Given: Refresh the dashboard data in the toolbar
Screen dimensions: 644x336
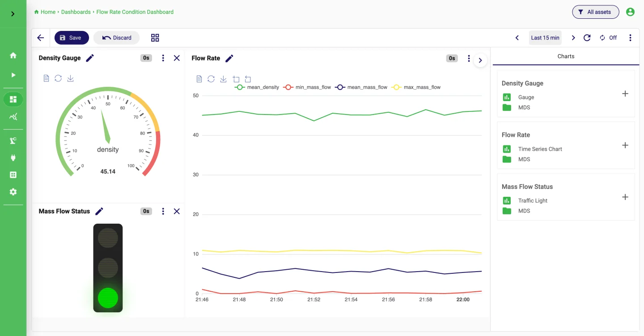Looking at the screenshot, I should click(587, 38).
